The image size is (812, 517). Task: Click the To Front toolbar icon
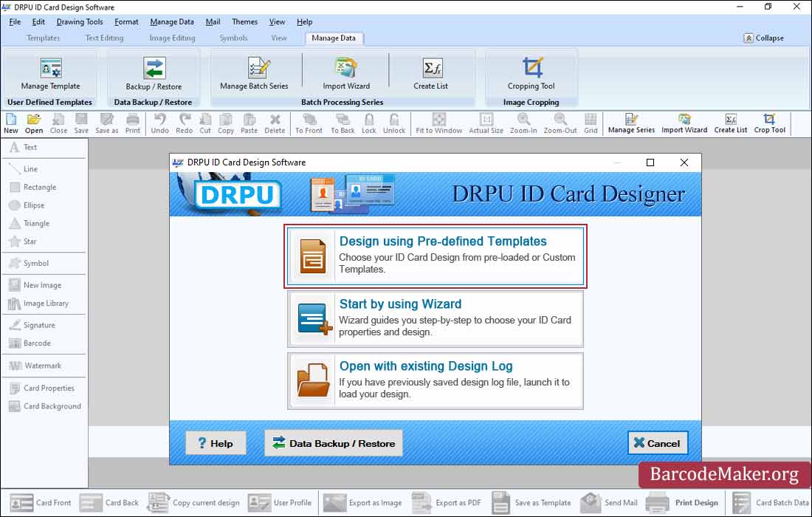tap(309, 124)
